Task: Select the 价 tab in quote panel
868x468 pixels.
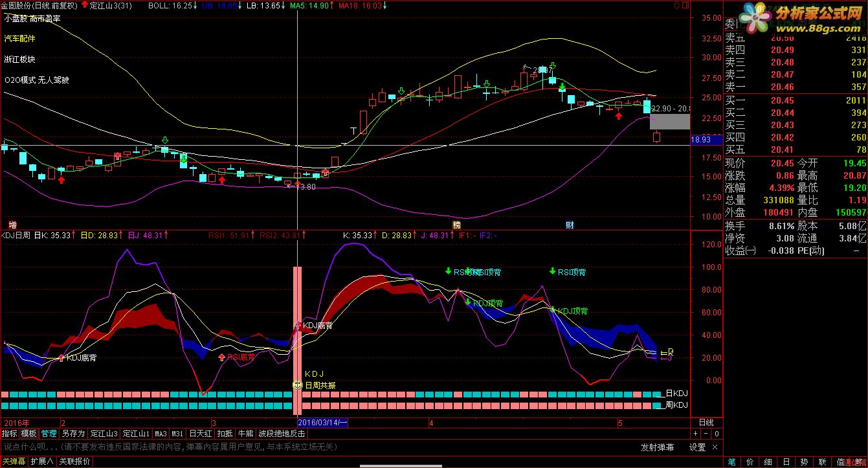Action: (750, 462)
